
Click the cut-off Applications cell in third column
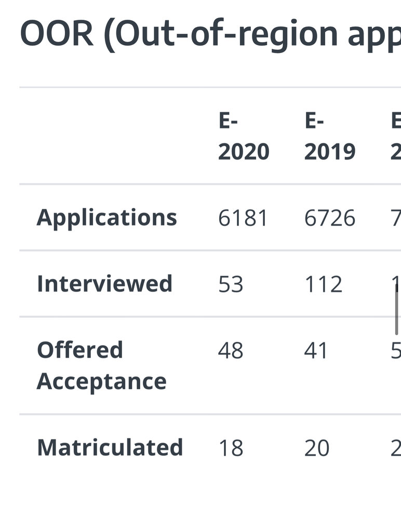396,218
